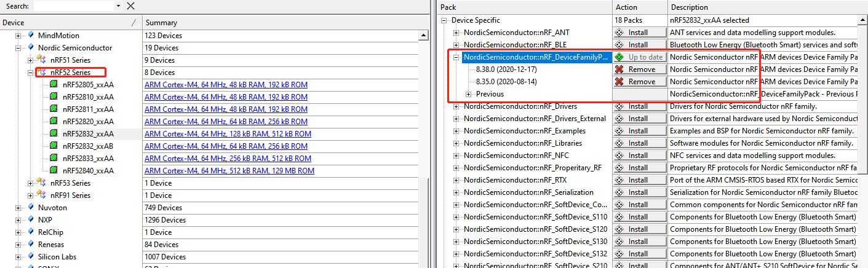Install the nRF_Libraries pack

tap(640, 143)
